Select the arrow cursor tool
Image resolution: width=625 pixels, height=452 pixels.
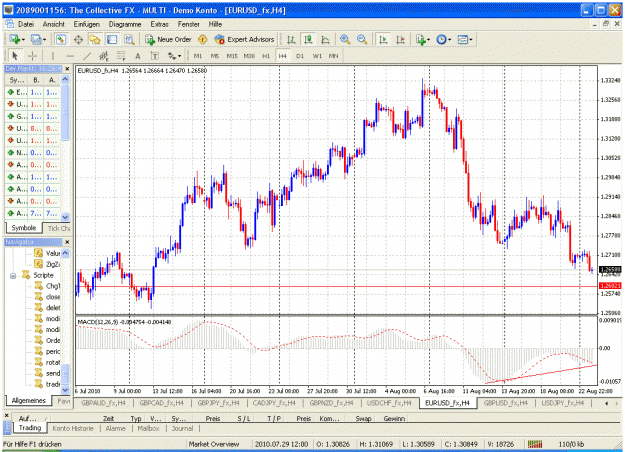(15, 56)
